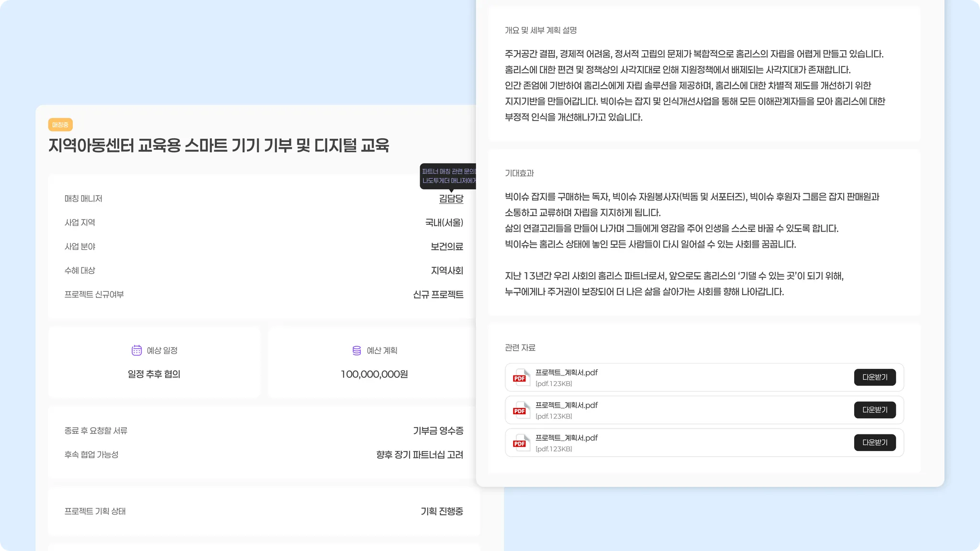Click the third file's PDF icon
The height and width of the screenshot is (551, 980).
coord(521,442)
